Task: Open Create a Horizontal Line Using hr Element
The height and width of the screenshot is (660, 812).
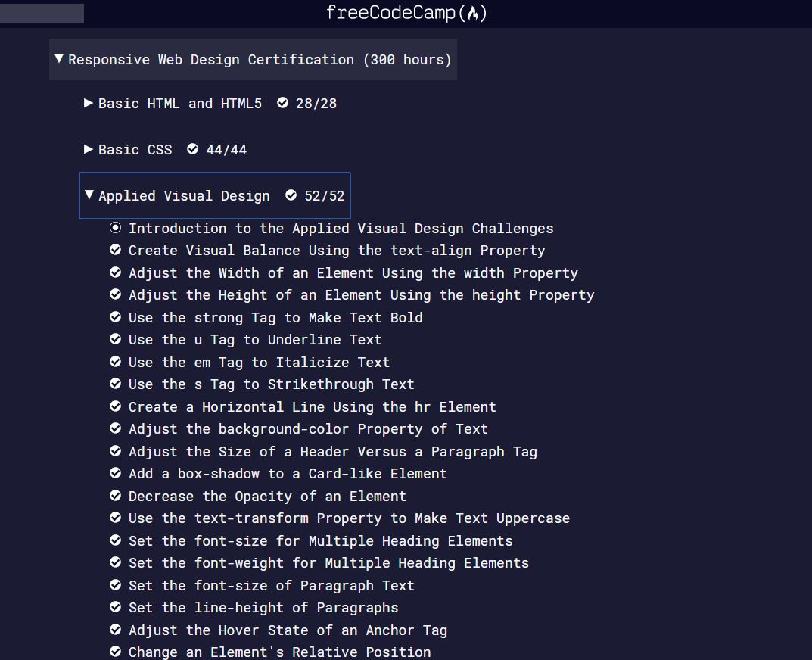Action: (x=313, y=407)
